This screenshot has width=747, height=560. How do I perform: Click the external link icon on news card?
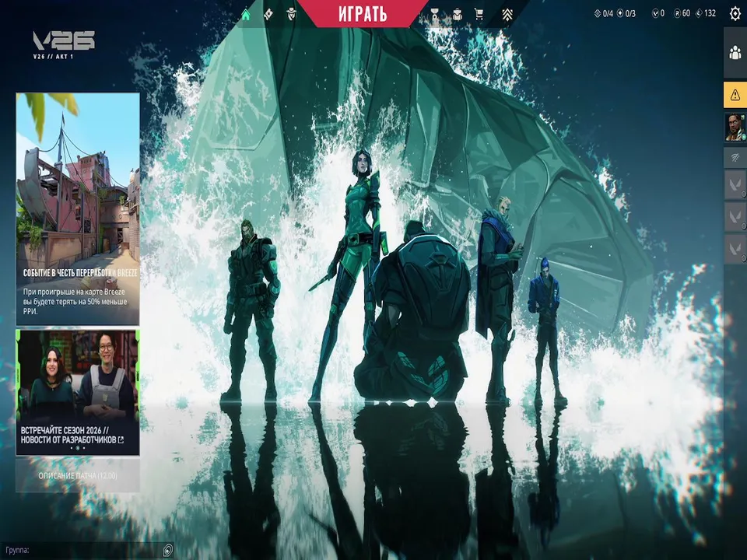(x=121, y=440)
